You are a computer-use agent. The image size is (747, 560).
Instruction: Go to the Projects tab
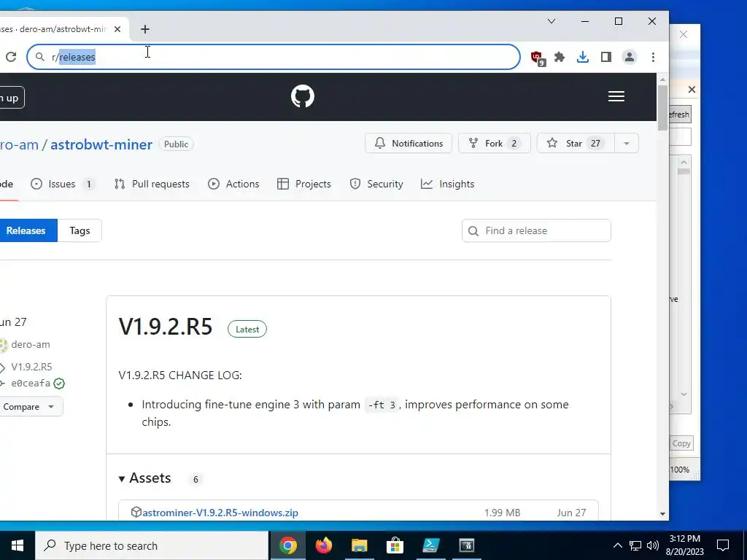(304, 184)
